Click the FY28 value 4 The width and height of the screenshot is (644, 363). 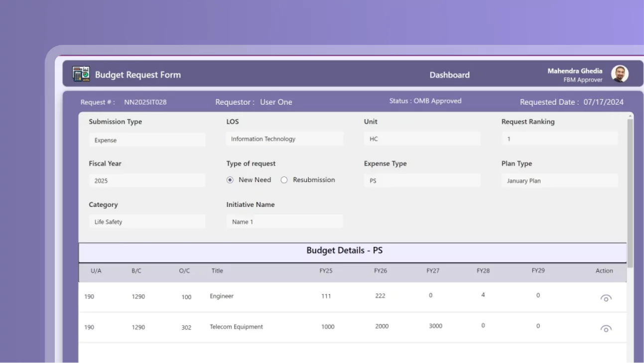pos(483,295)
